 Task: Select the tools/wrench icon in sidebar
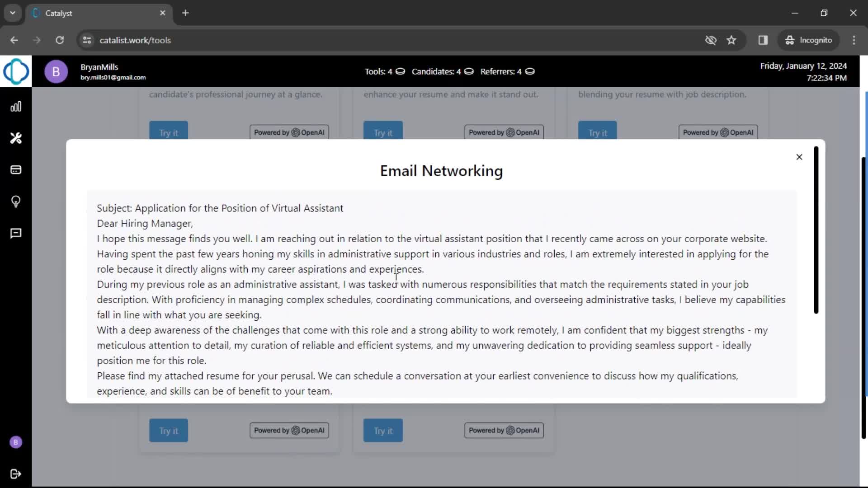[16, 138]
